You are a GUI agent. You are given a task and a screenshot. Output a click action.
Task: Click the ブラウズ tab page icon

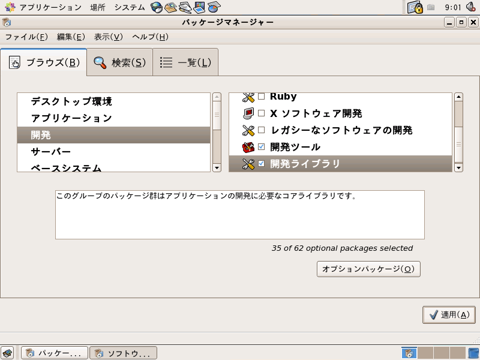14,62
